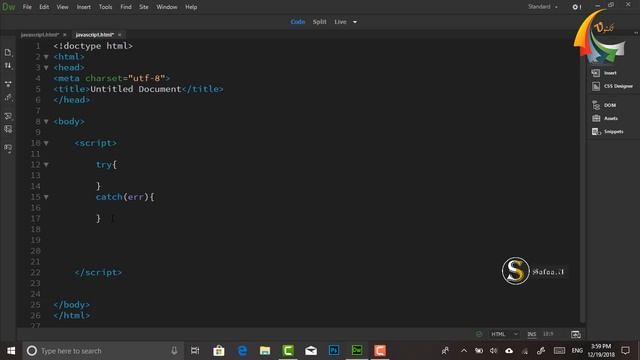
Task: Close the first javascript.html tab
Action: coord(64,35)
